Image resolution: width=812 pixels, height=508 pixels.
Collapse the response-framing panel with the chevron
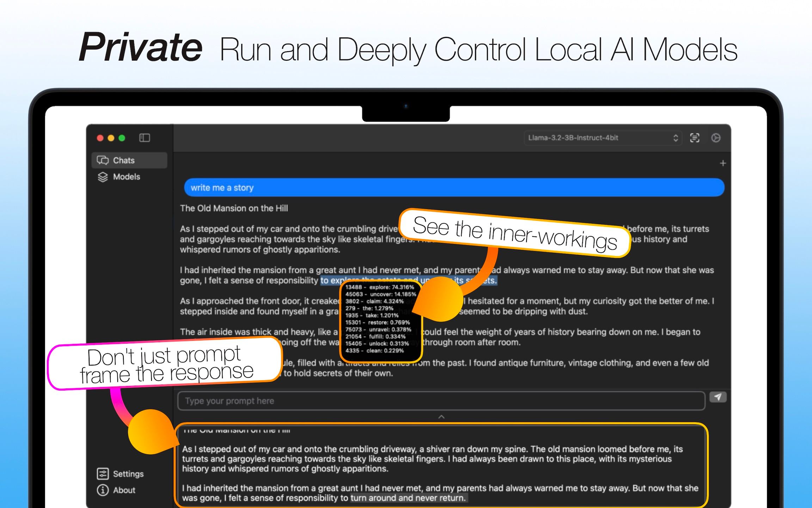point(441,417)
